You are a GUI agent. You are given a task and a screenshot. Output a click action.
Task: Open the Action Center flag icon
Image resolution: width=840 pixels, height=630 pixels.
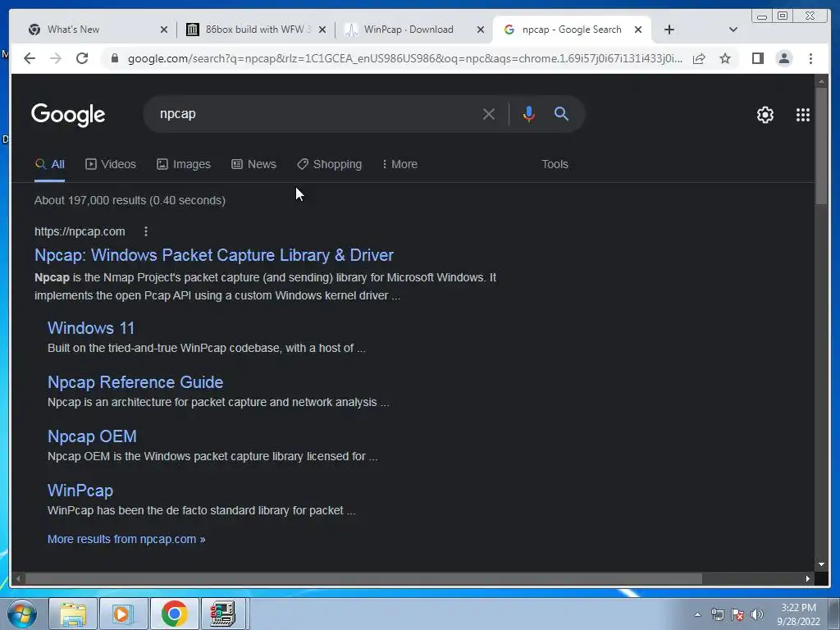(737, 614)
